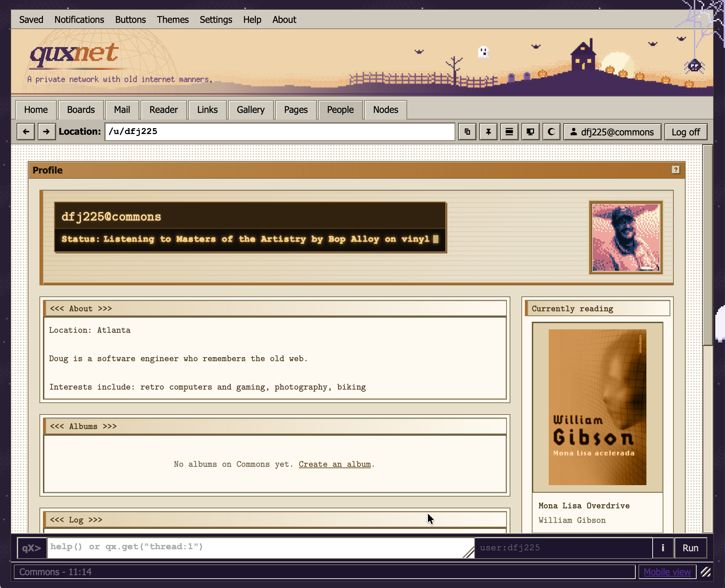Open the dfj225@commons account button
The image size is (725, 588).
coord(612,132)
